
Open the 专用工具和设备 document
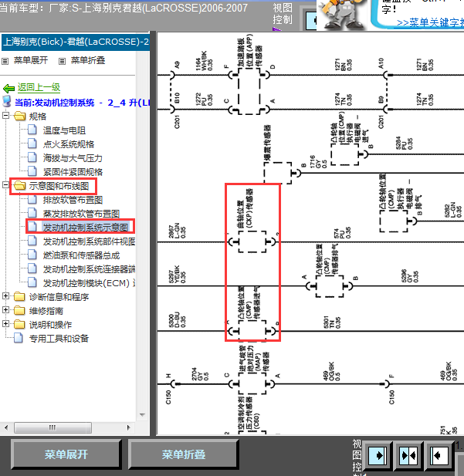pos(59,339)
